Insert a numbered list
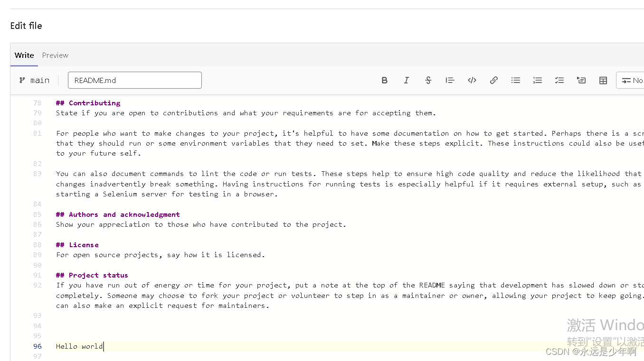This screenshot has width=644, height=361. tap(538, 80)
